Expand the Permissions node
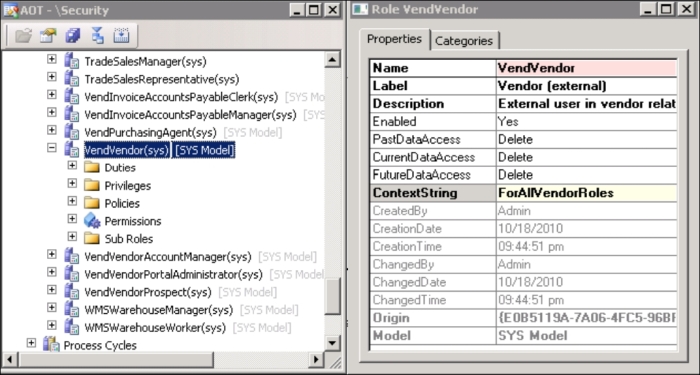The height and width of the screenshot is (375, 700). coord(72,218)
